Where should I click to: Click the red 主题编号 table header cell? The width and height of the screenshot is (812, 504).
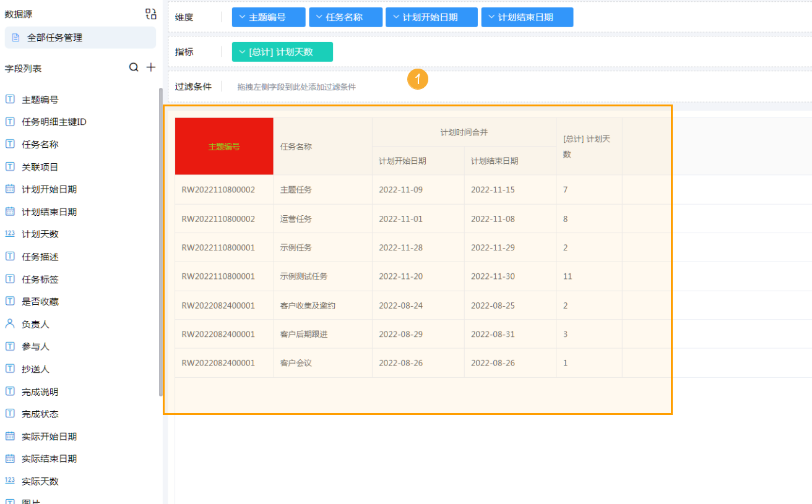point(223,146)
